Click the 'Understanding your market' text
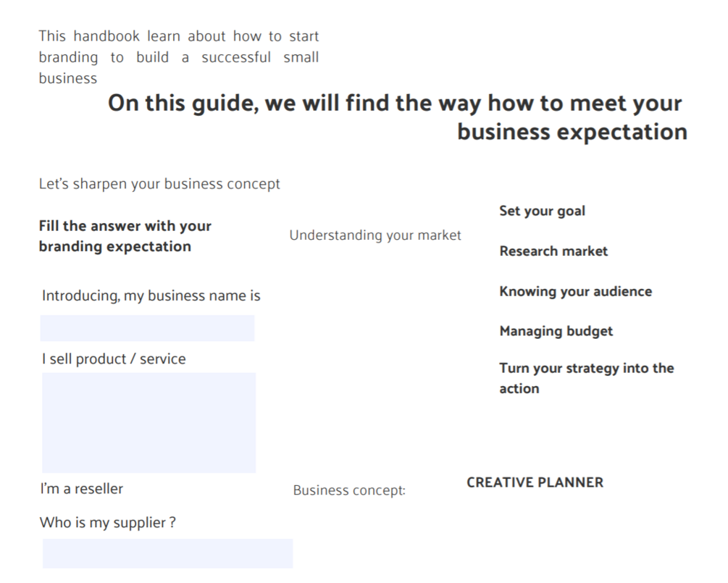The image size is (728, 583). (x=375, y=235)
